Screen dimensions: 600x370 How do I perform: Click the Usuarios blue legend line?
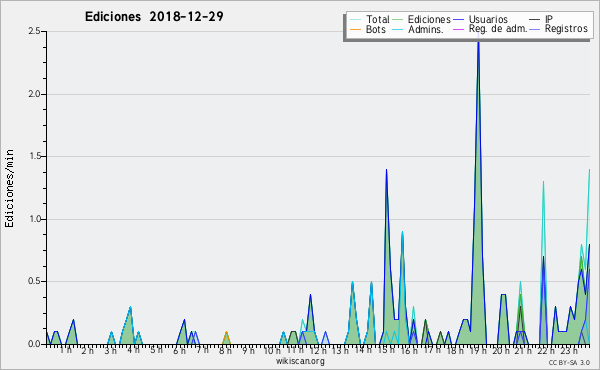point(458,20)
